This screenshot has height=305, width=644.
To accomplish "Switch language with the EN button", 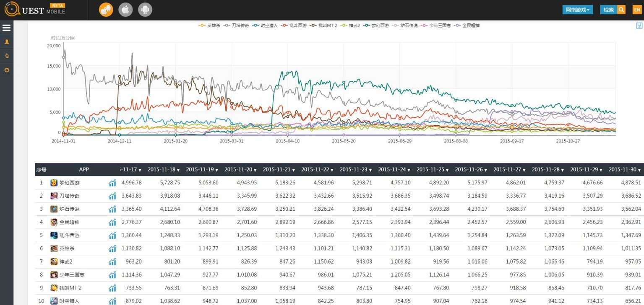I will tap(637, 10).
